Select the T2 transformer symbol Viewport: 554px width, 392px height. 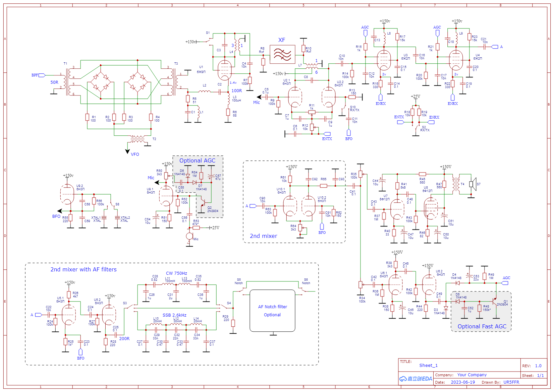point(137,139)
